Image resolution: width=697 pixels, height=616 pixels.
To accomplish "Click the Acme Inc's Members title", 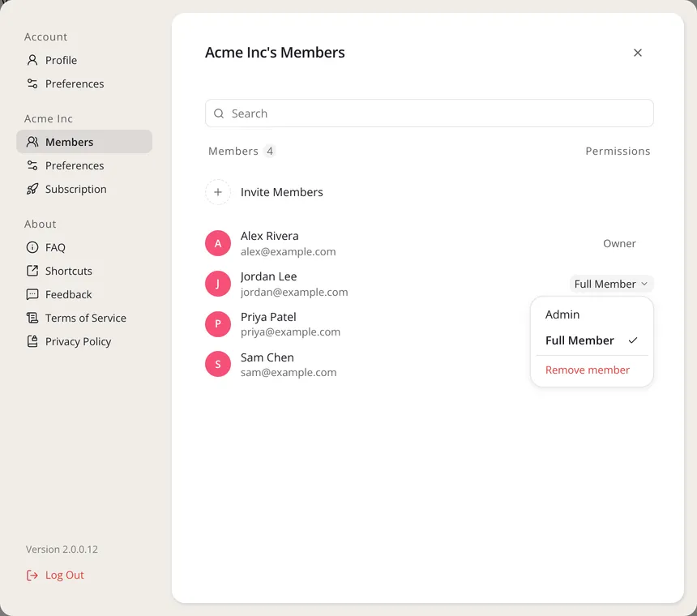I will point(275,53).
